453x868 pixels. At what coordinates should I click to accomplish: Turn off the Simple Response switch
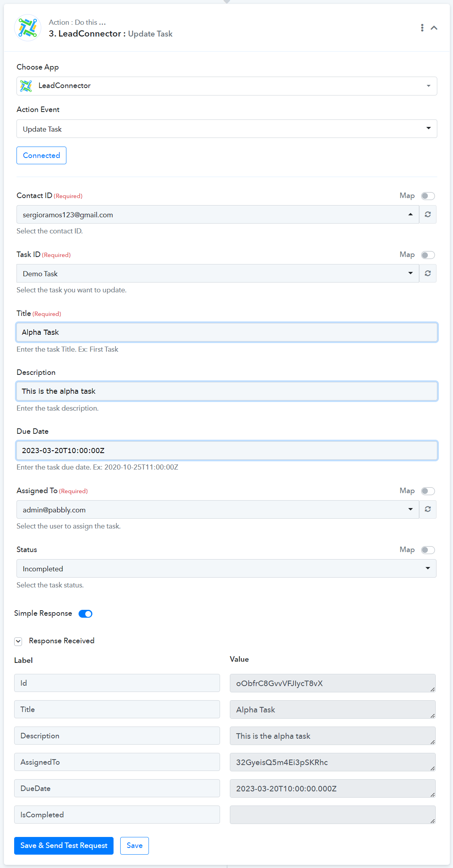(x=85, y=614)
